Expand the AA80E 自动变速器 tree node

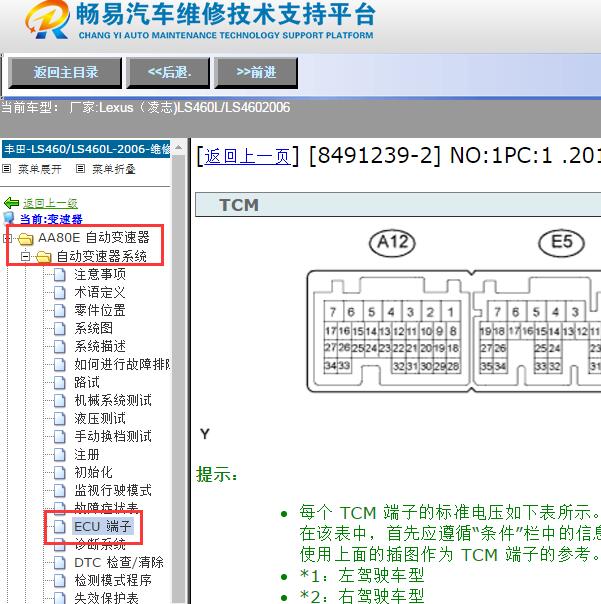7,238
